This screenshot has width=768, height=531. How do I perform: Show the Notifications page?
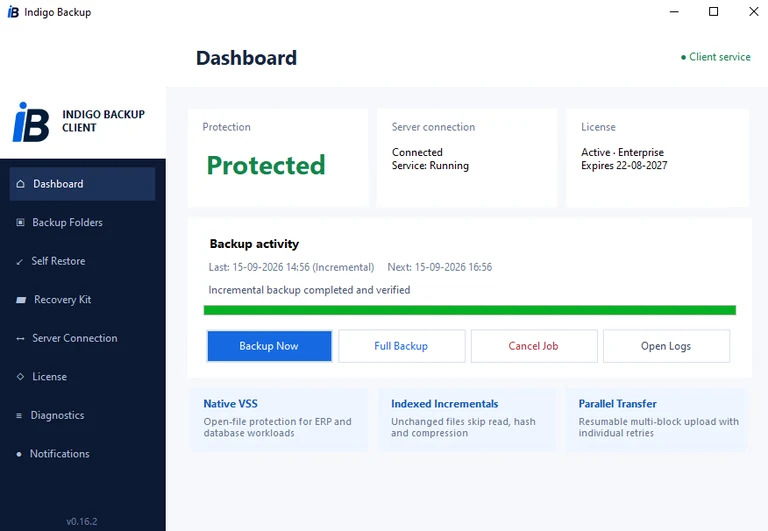(82, 454)
